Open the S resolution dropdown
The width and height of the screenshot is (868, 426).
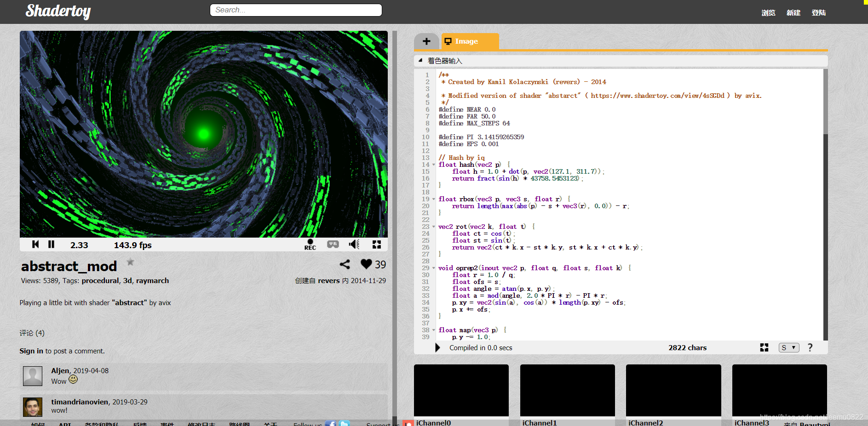coord(788,347)
